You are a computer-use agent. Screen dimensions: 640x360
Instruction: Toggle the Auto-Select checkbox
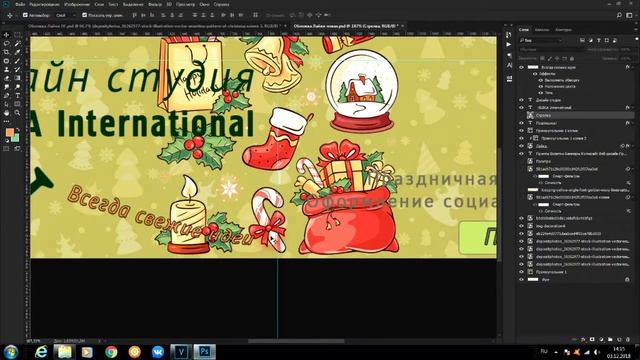[x=25, y=15]
